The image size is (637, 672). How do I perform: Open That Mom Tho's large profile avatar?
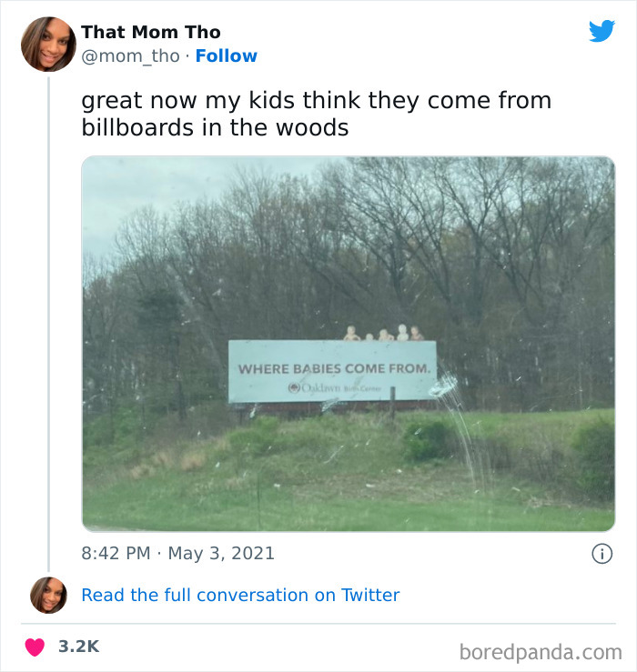click(x=48, y=44)
